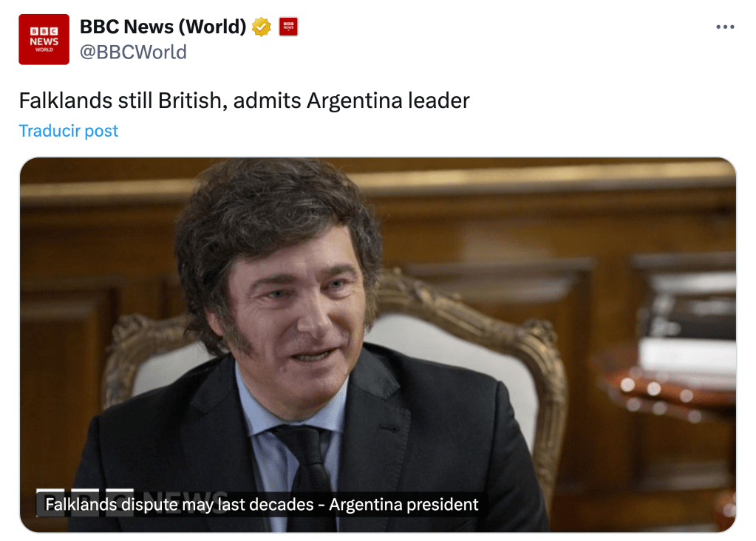Click Traducir post link
The image size is (756, 541).
pos(69,131)
